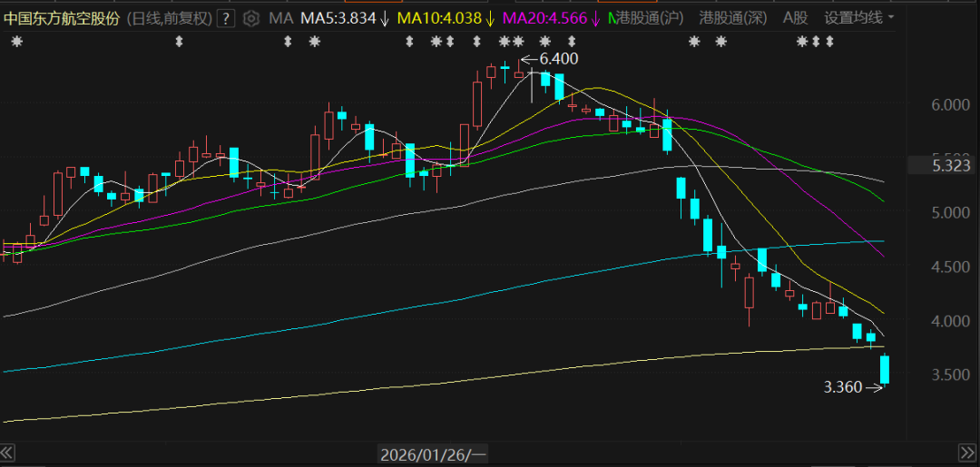Toggle the magenta MA20 indicator
980x467 pixels.
click(x=550, y=18)
